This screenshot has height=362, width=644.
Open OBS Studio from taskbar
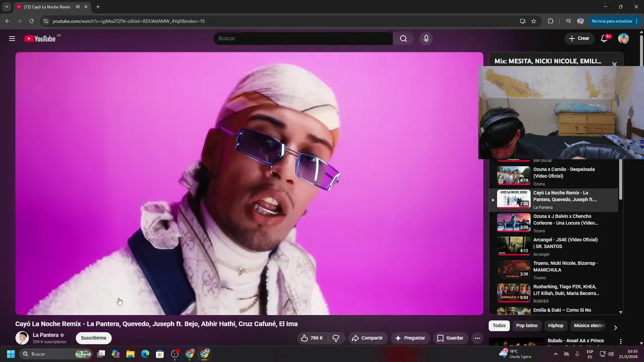(175, 354)
